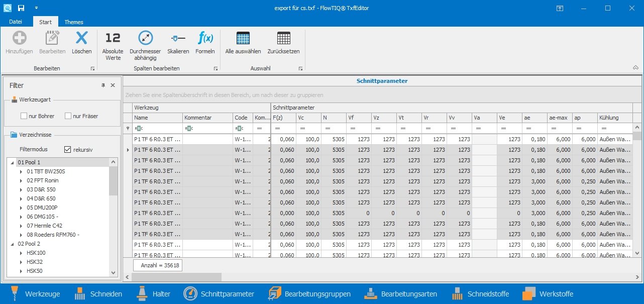Screen dimensions: 644x304
Task: Expand the 07 Hermle C42 folder
Action: pyautogui.click(x=21, y=226)
